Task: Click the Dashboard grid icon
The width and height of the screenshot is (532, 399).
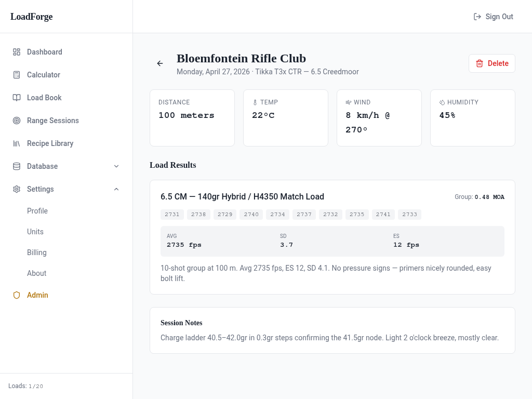Action: (17, 52)
